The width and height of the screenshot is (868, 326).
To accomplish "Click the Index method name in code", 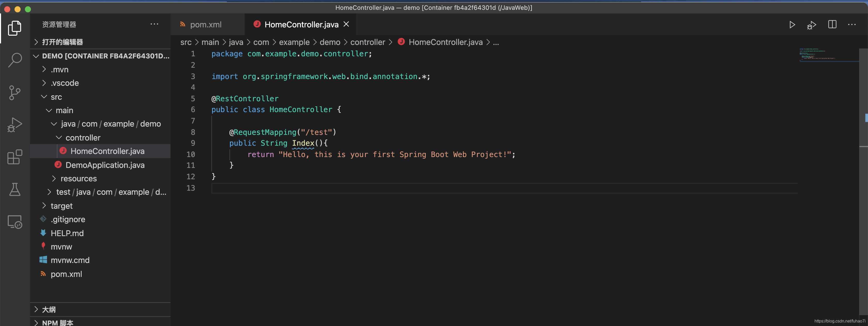I will [303, 143].
